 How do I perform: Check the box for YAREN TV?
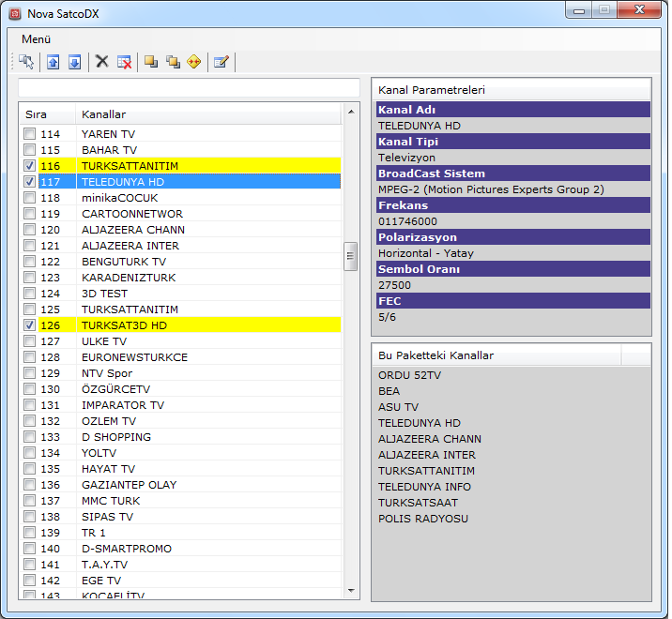30,134
